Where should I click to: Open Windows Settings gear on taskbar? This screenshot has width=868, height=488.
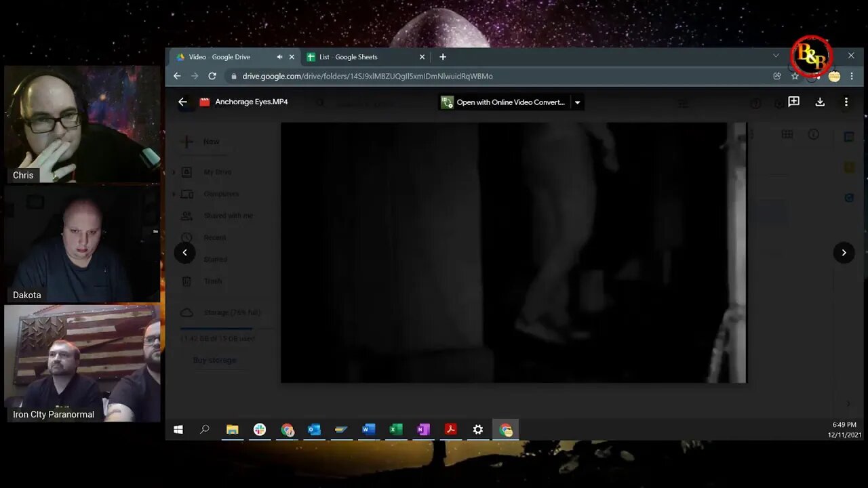(478, 429)
